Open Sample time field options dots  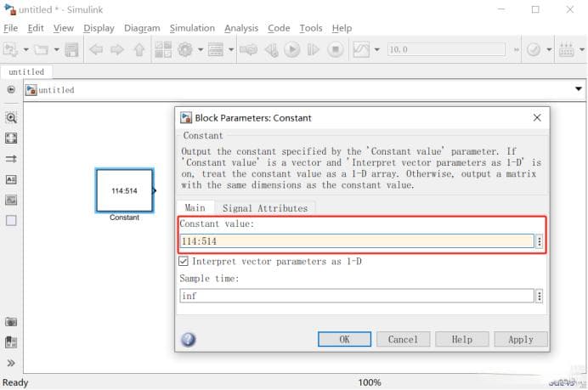coord(540,296)
